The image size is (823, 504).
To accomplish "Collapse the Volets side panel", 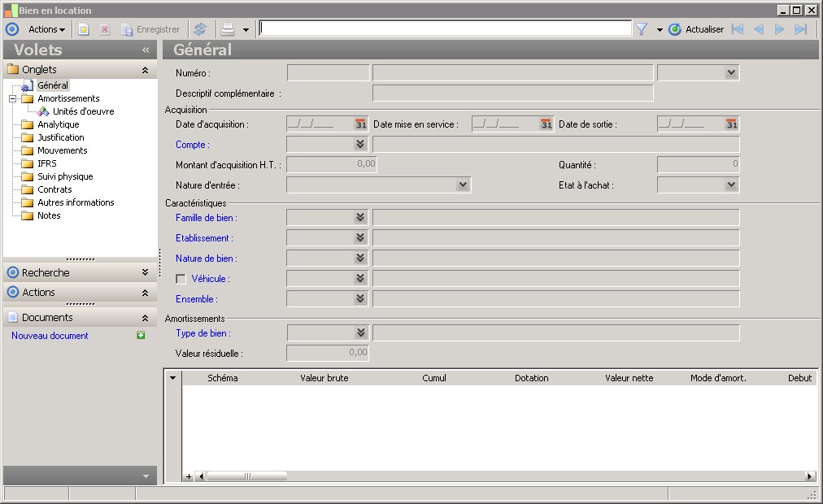I will (x=146, y=50).
